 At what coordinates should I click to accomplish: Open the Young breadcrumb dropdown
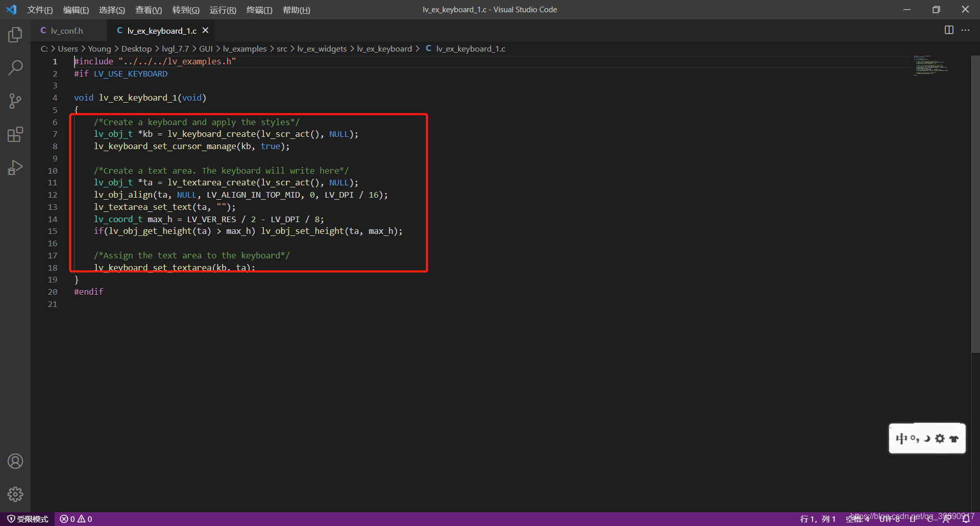pyautogui.click(x=100, y=49)
